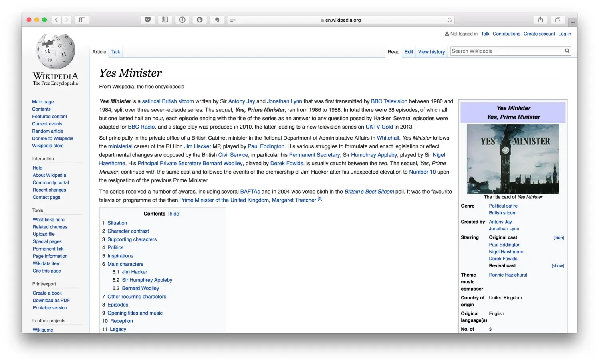
Task: Hide the Contents table
Action: pyautogui.click(x=174, y=214)
